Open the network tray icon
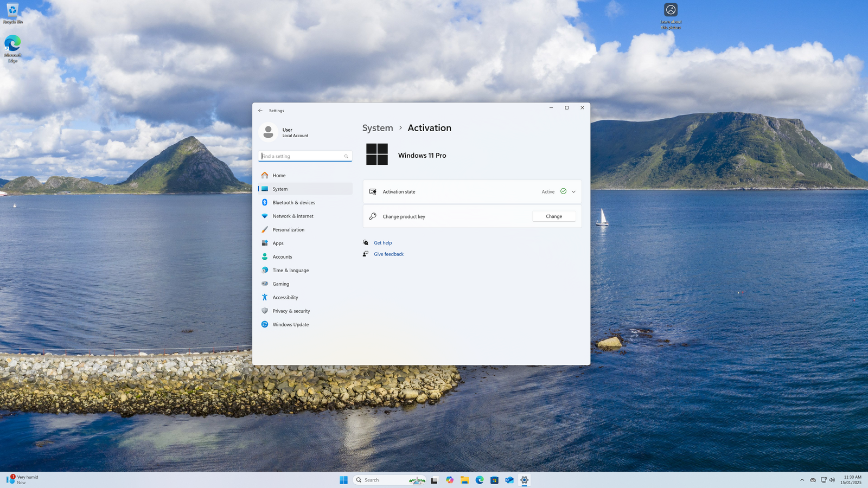Viewport: 868px width, 488px height. click(824, 480)
